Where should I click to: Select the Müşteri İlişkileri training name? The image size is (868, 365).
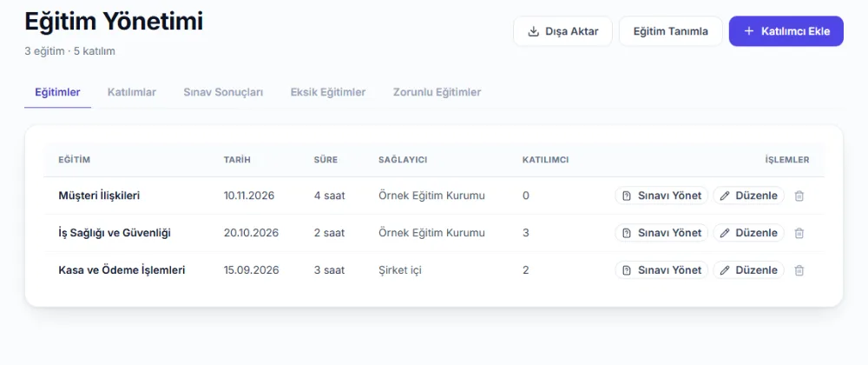click(99, 196)
